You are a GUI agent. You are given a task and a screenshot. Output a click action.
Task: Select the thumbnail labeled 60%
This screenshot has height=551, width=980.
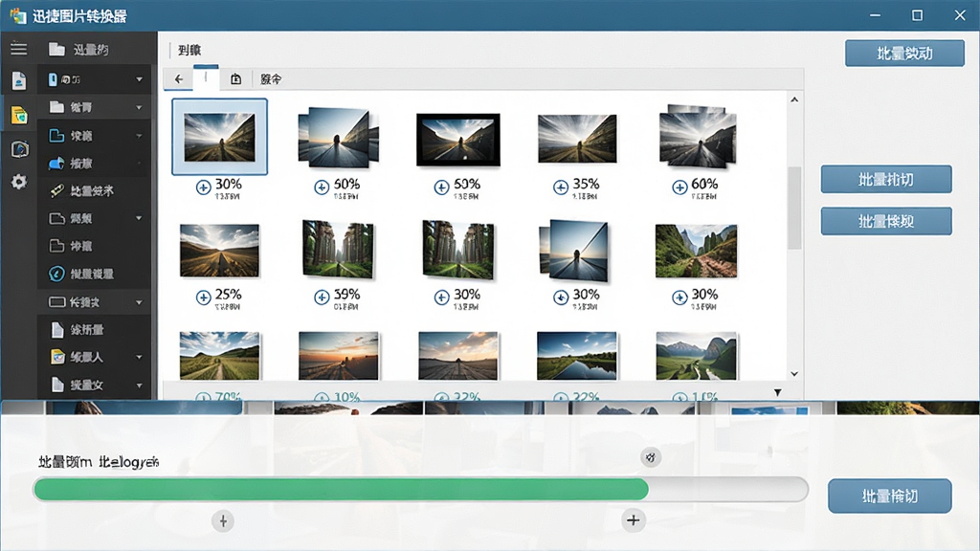tap(697, 136)
